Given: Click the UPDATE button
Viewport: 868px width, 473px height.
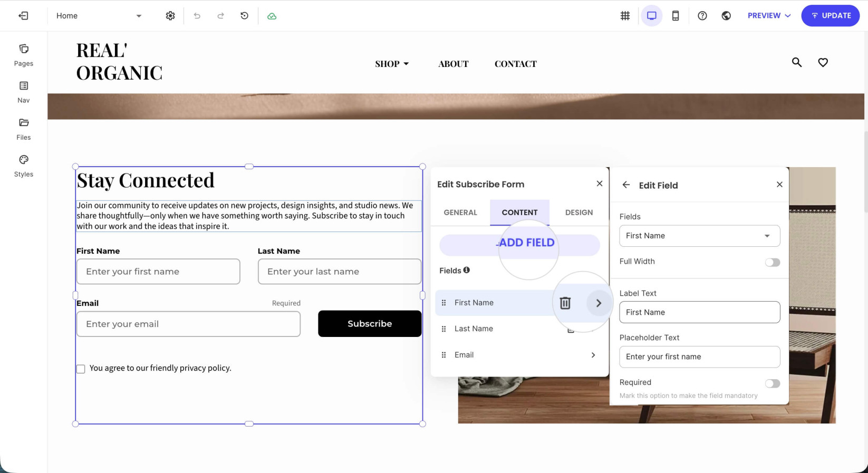Looking at the screenshot, I should (831, 16).
